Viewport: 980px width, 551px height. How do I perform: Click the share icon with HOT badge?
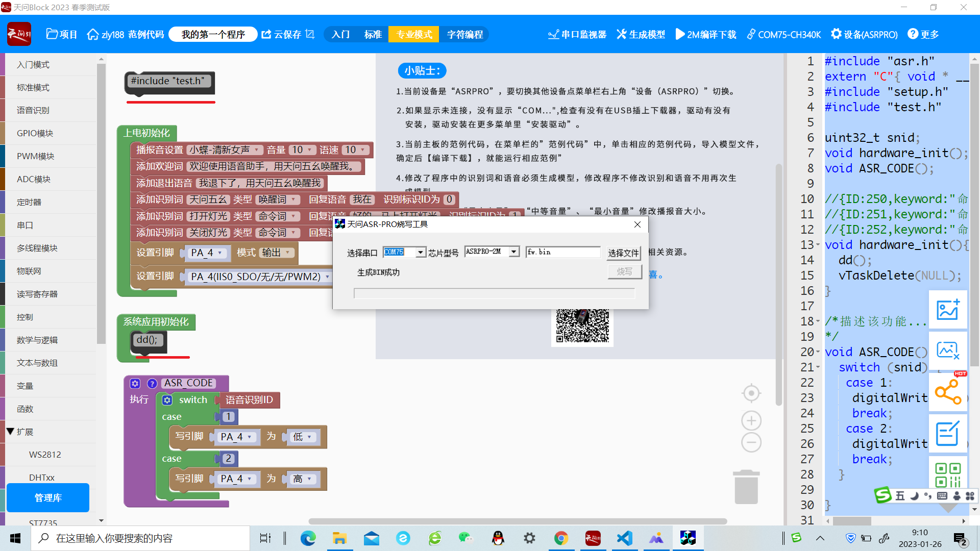[948, 392]
